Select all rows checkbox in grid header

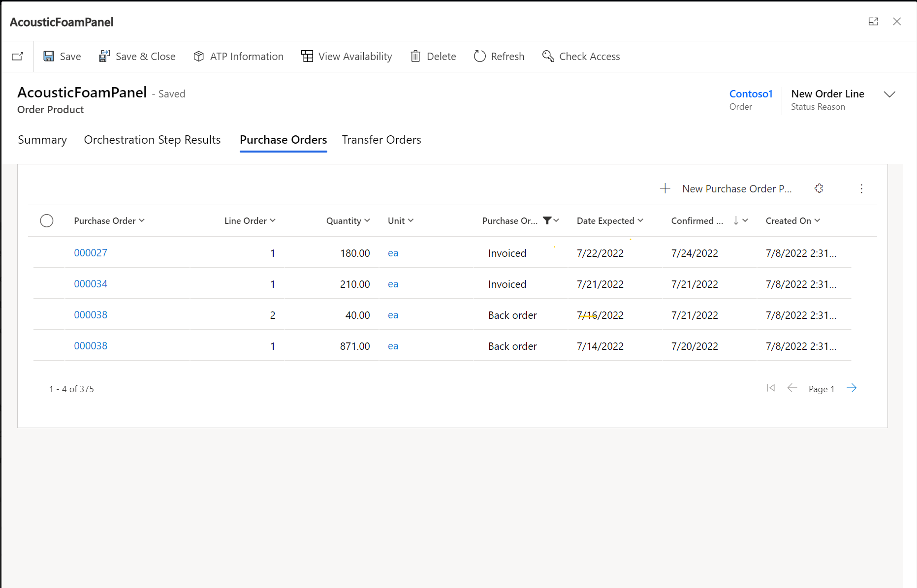(47, 220)
